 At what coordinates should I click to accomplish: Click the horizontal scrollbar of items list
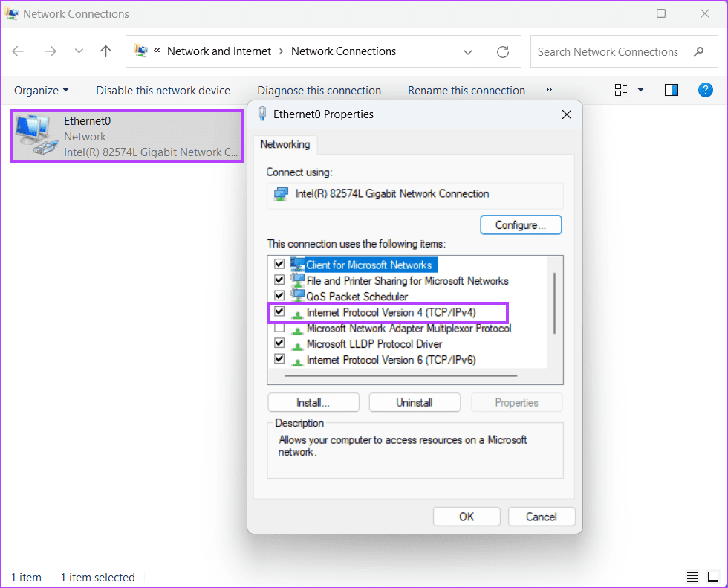click(x=400, y=375)
